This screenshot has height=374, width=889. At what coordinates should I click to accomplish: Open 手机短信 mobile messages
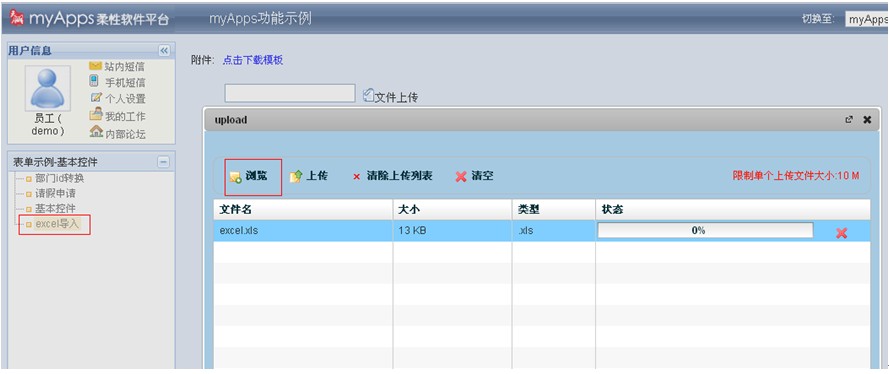(x=125, y=83)
